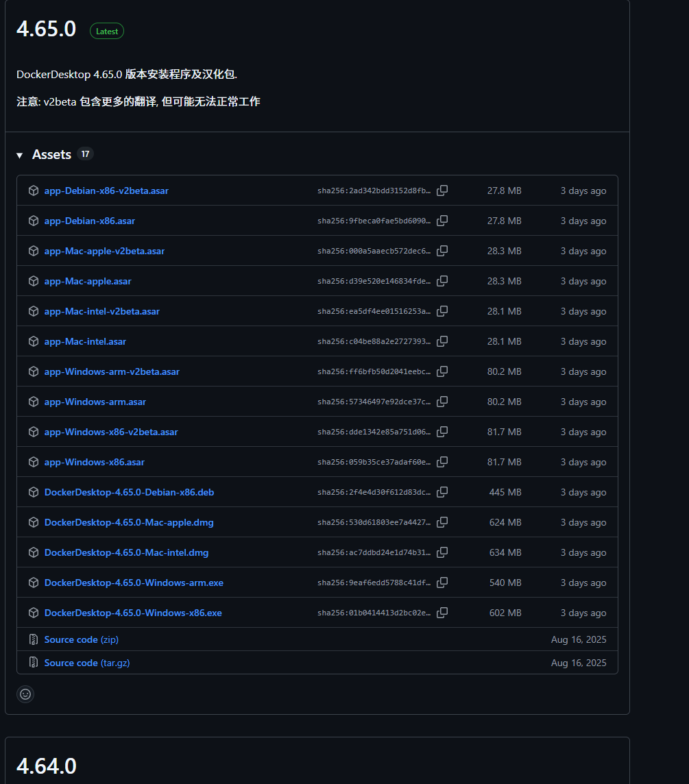Click zip file icon beside Source code (zip)
The image size is (689, 784).
33,639
